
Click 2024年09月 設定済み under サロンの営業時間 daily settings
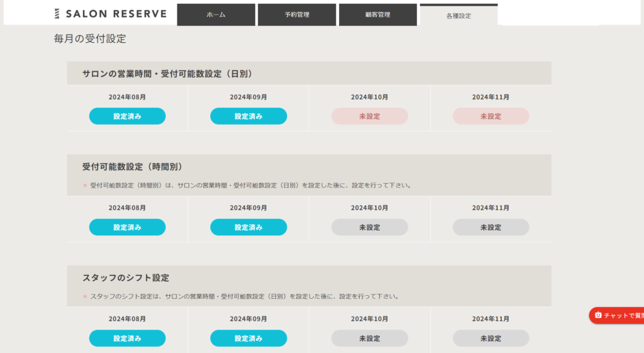click(248, 116)
